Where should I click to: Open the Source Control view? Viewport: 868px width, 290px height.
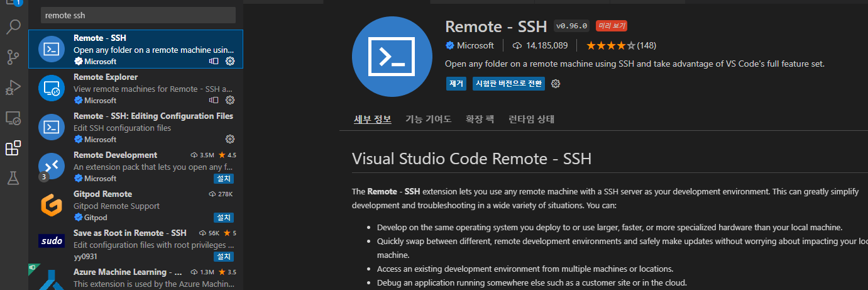pyautogui.click(x=13, y=57)
